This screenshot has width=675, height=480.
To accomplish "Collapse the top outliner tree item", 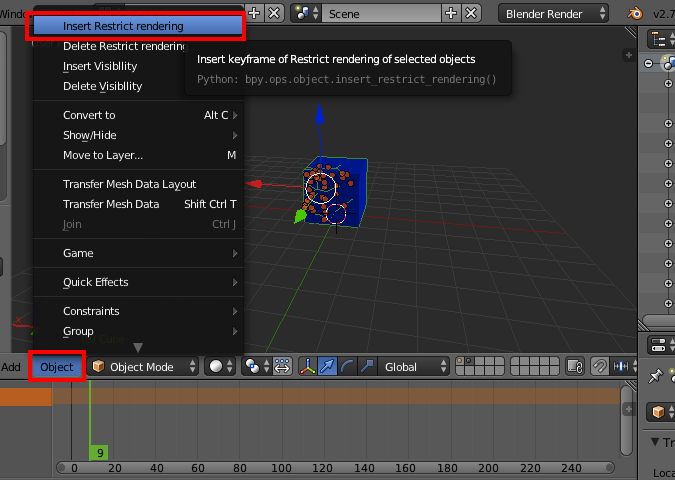I will pos(648,64).
